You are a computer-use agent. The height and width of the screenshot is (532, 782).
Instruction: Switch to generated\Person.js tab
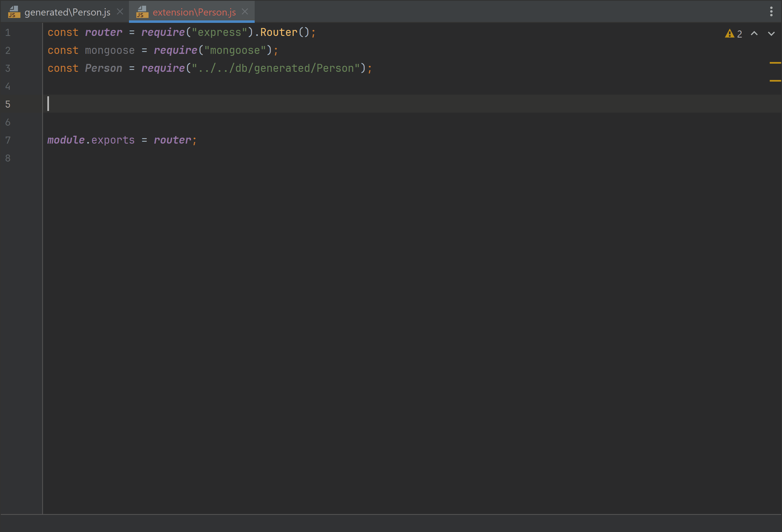coord(67,12)
